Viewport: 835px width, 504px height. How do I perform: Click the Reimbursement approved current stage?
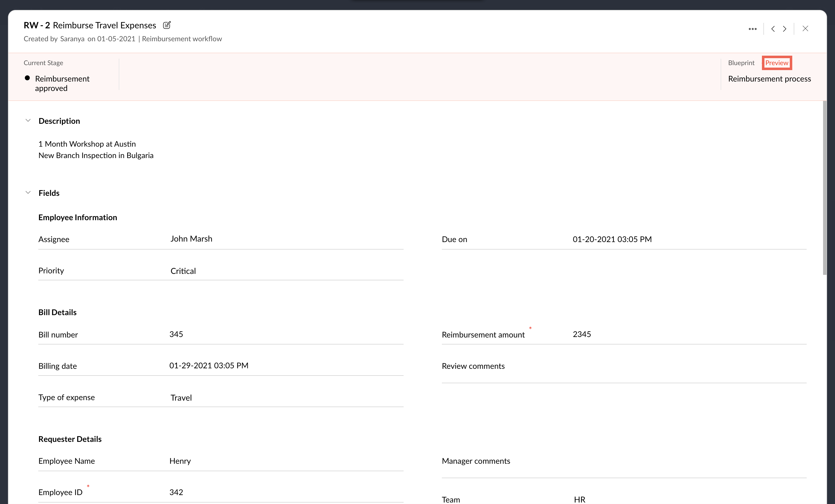pos(62,83)
